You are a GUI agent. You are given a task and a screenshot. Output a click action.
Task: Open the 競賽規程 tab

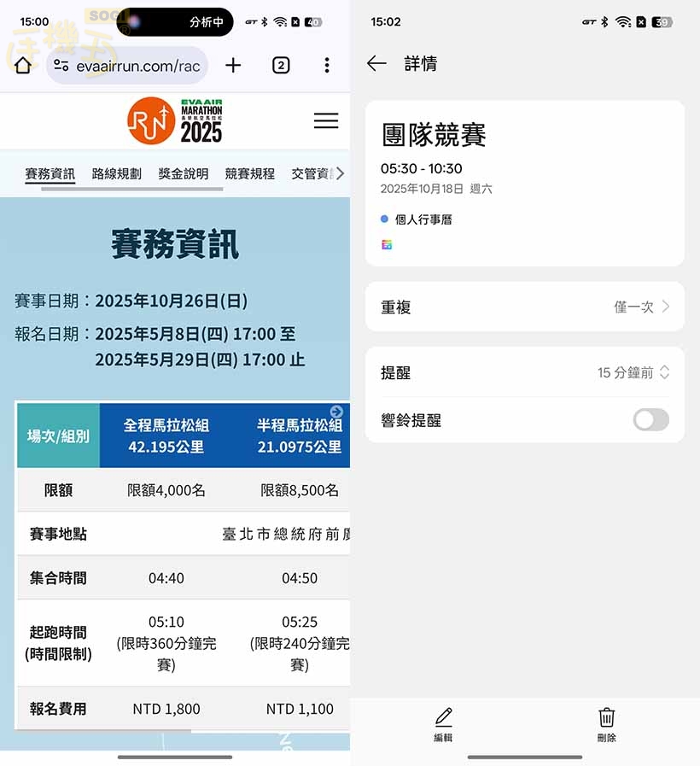[250, 173]
